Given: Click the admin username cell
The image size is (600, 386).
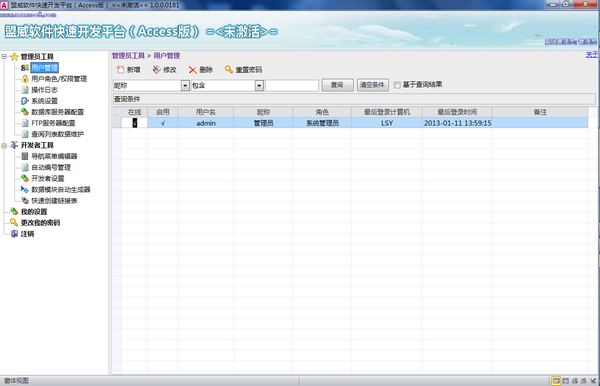Looking at the screenshot, I should [205, 123].
